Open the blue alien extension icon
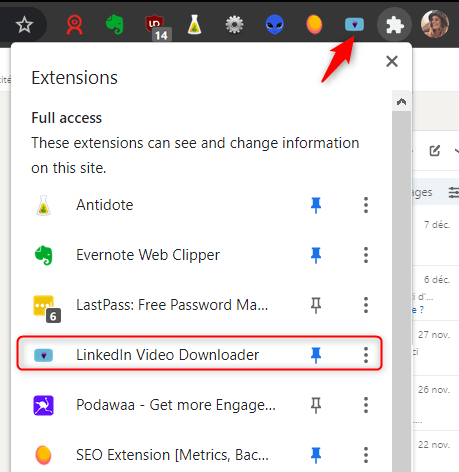 coord(275,25)
